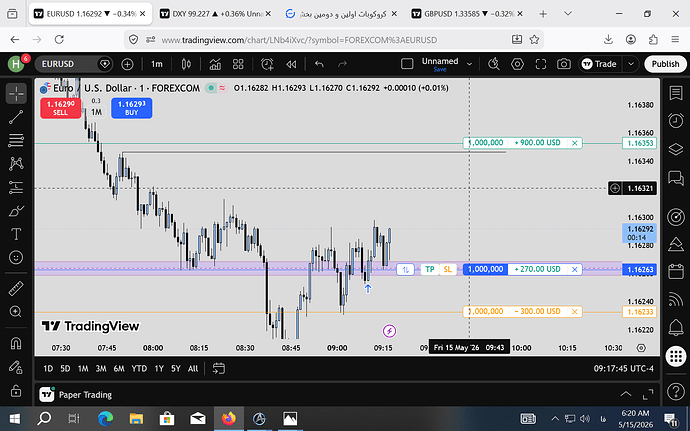Screen dimensions: 690x431
Task: Switch to the GBPUSD 1.33585 browser tab
Action: 467,14
